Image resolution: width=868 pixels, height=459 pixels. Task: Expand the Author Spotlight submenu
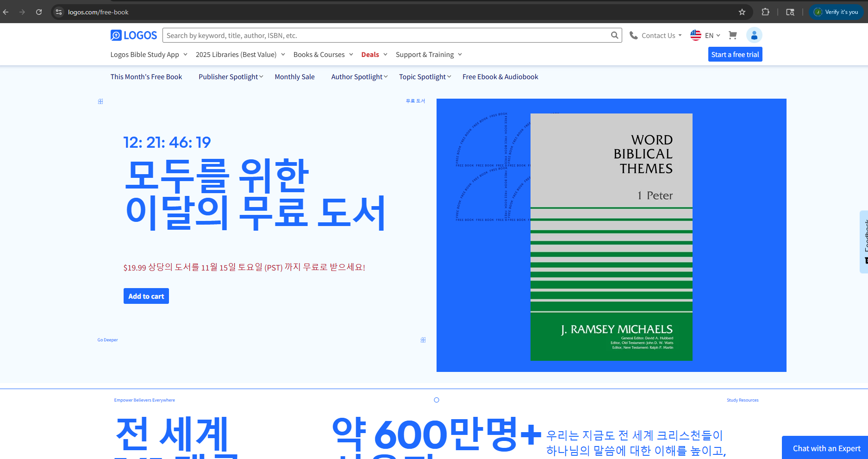[360, 77]
